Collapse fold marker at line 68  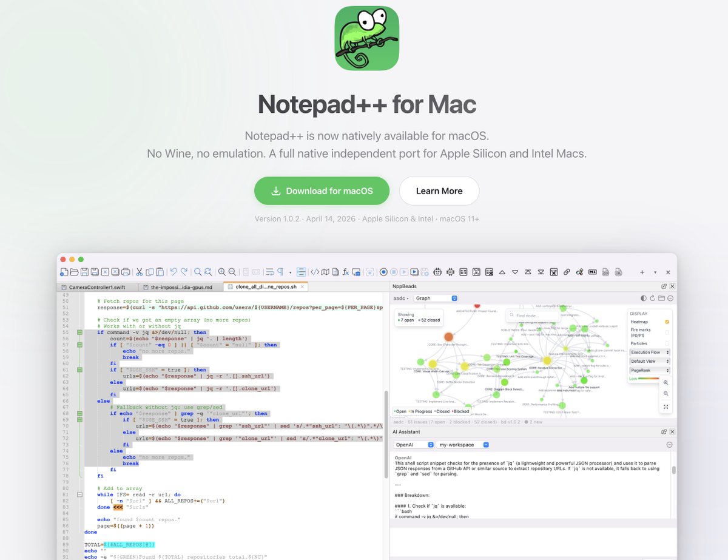tap(79, 413)
